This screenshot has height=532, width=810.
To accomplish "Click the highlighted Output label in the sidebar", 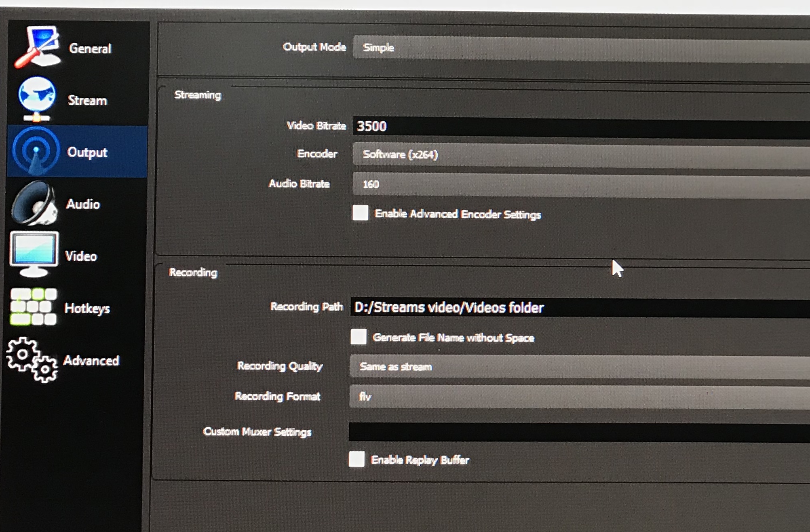I will (x=88, y=152).
